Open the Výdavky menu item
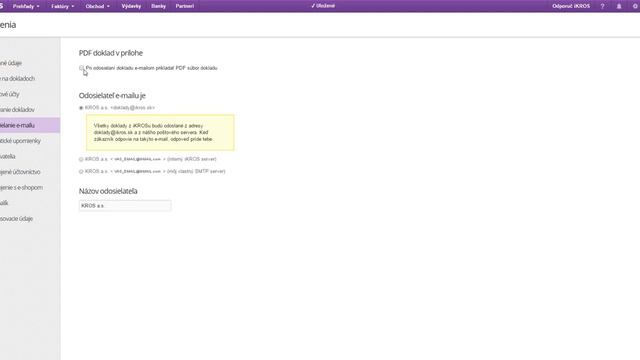Image resolution: width=640 pixels, height=360 pixels. 131,6
